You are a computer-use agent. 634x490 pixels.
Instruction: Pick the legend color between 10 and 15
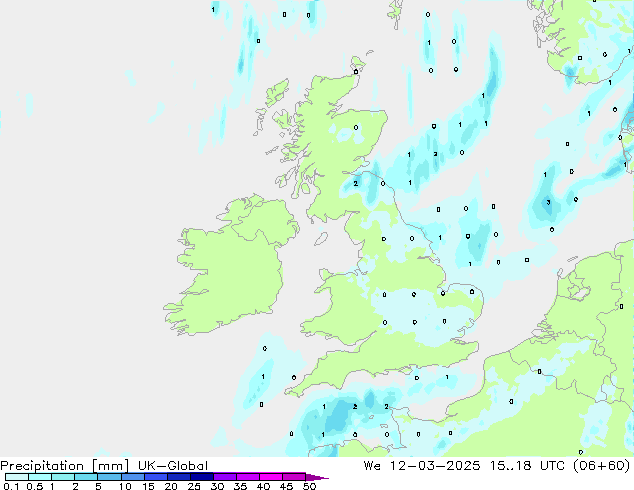tap(133, 477)
